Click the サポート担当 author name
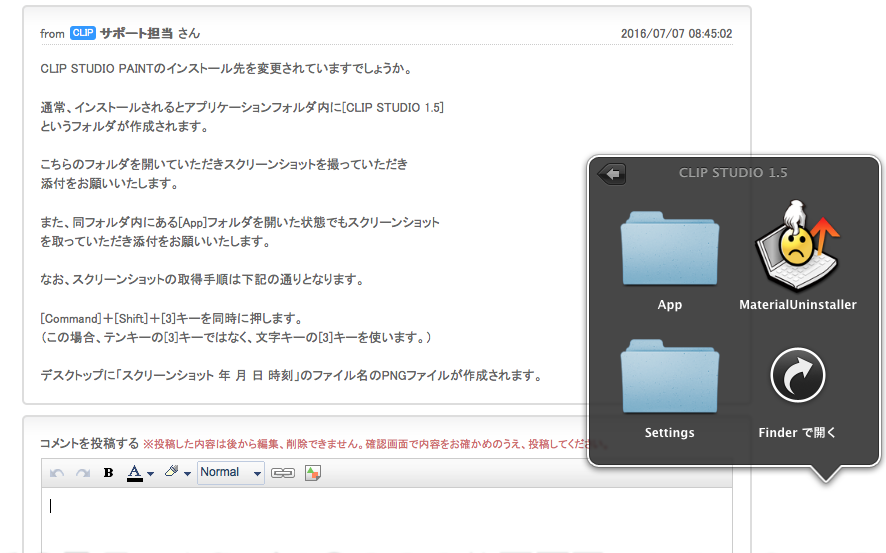The height and width of the screenshot is (553, 886). click(136, 33)
